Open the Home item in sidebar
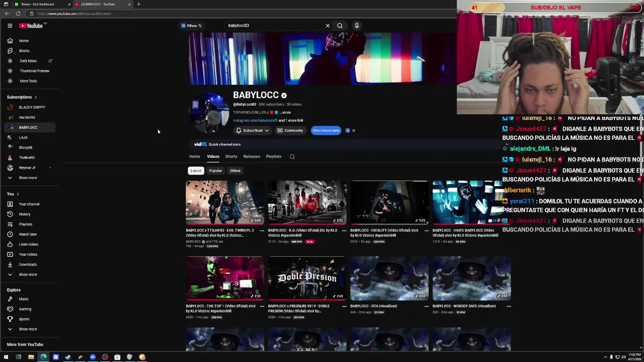Viewport: 644px width, 362px height. click(x=30, y=41)
